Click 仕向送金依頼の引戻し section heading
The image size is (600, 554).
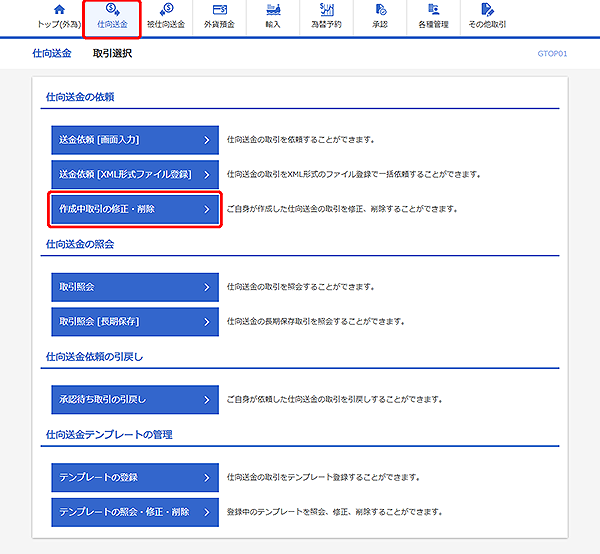(x=95, y=357)
